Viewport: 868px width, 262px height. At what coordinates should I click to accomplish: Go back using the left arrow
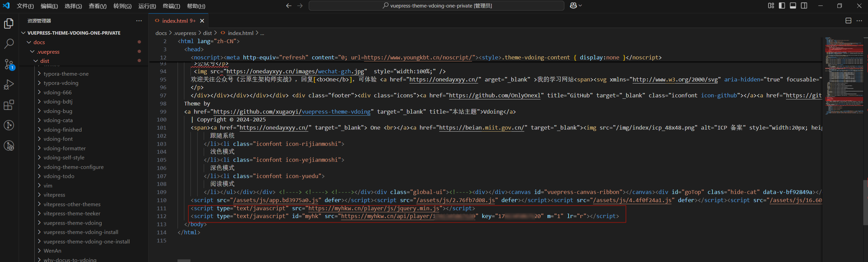click(289, 6)
